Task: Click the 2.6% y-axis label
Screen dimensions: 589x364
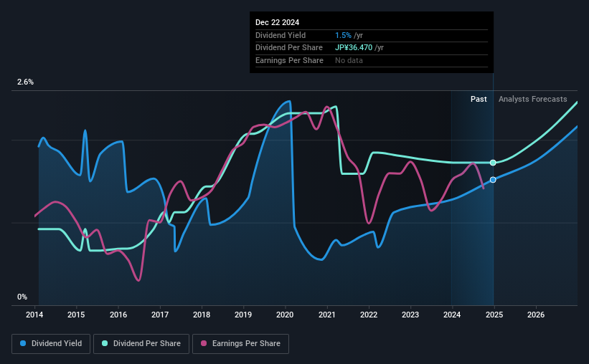Action: 25,82
